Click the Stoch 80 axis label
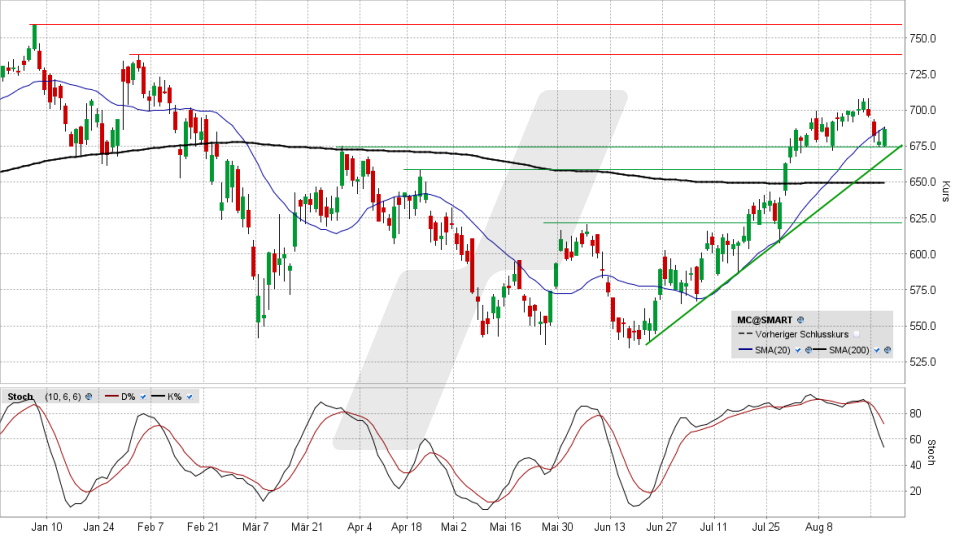The height and width of the screenshot is (540, 960). click(915, 413)
